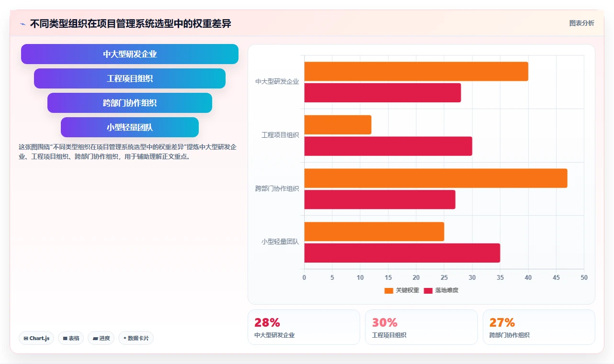Select the 跨部门协作组织 funnel block
The height and width of the screenshot is (364, 614).
pyautogui.click(x=130, y=103)
